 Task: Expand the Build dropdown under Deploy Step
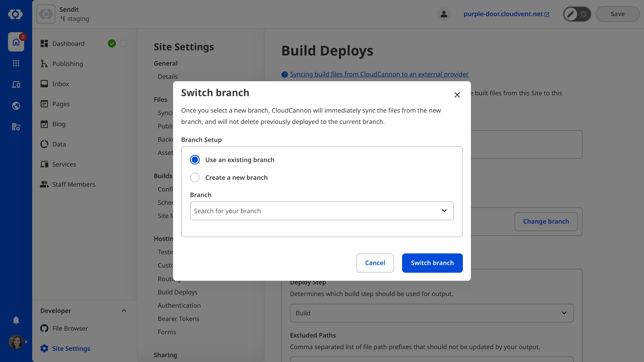point(564,313)
